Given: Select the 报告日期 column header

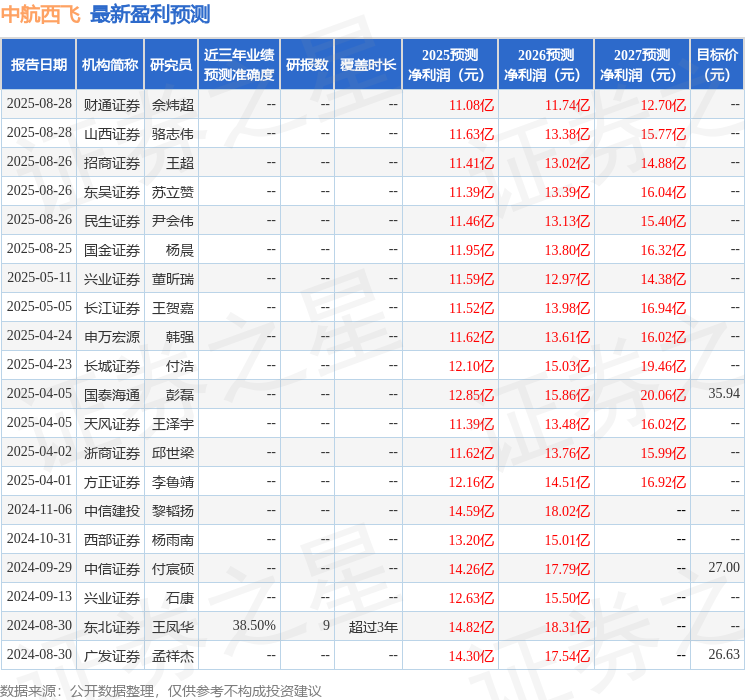Looking at the screenshot, I should 39,65.
